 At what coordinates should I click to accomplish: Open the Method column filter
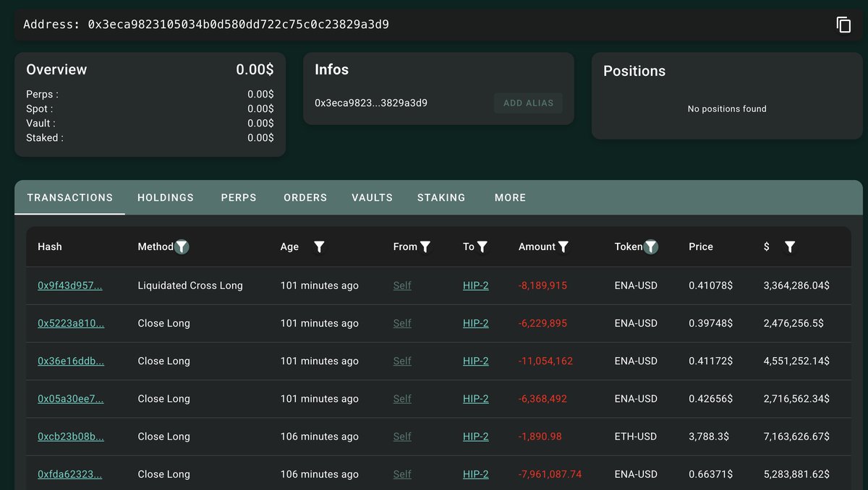[182, 247]
